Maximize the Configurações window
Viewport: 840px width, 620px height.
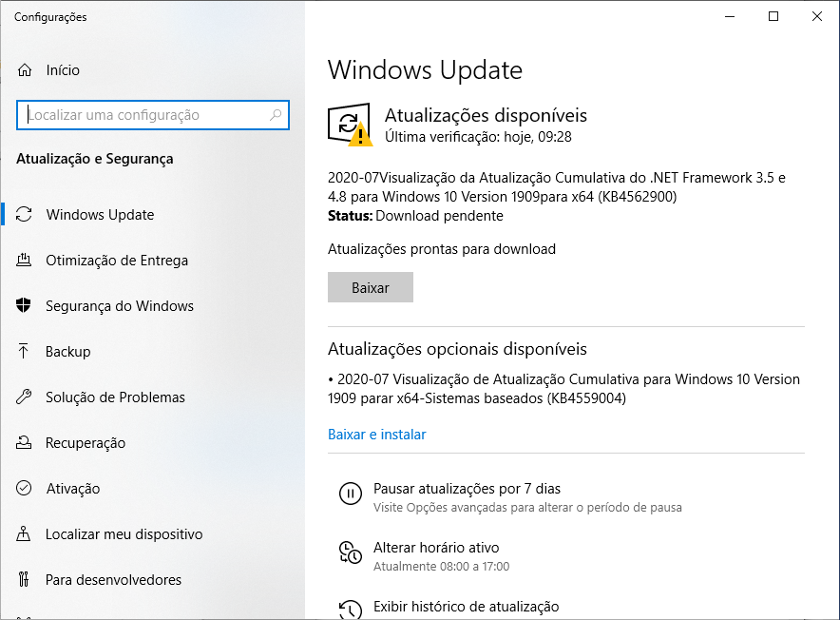(773, 16)
